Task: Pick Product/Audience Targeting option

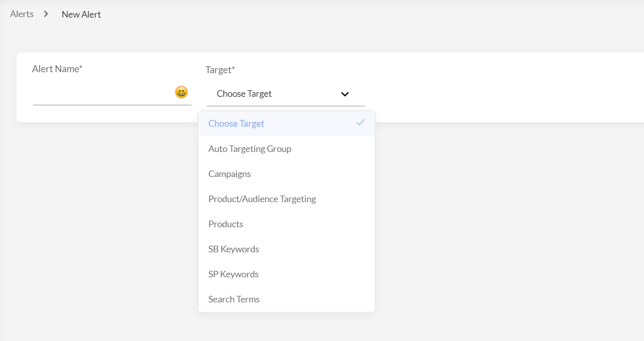Action: (x=287, y=199)
